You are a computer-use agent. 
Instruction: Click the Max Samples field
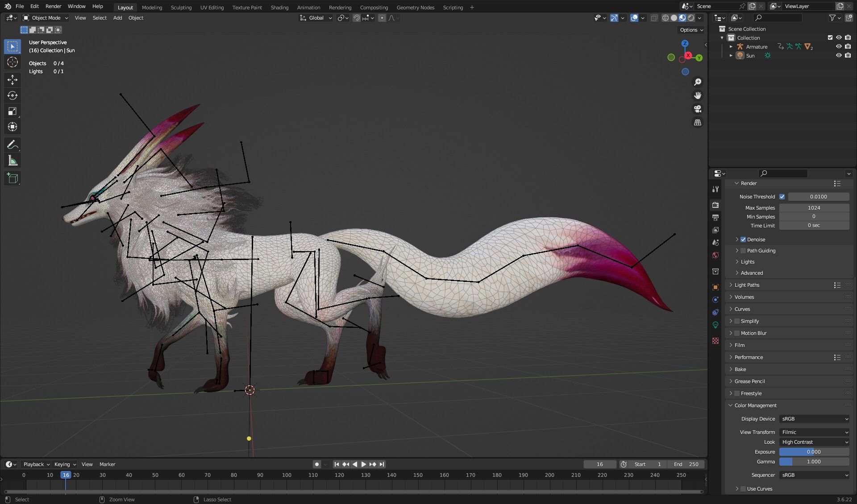tap(814, 208)
